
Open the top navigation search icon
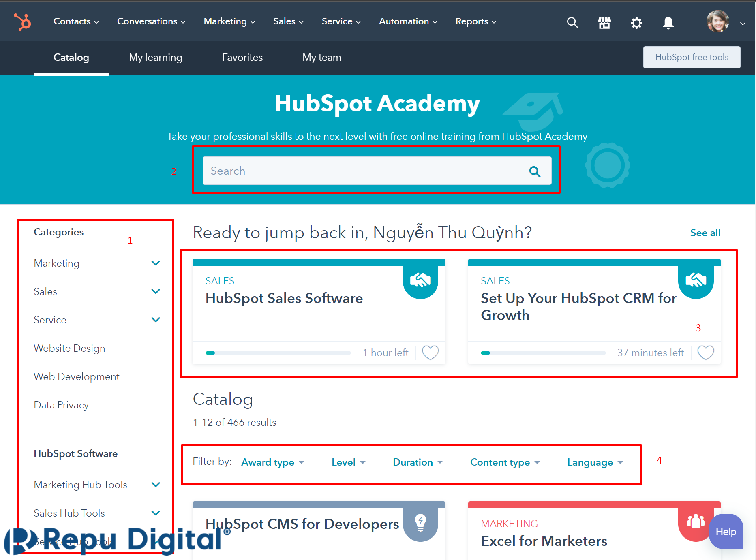(572, 23)
